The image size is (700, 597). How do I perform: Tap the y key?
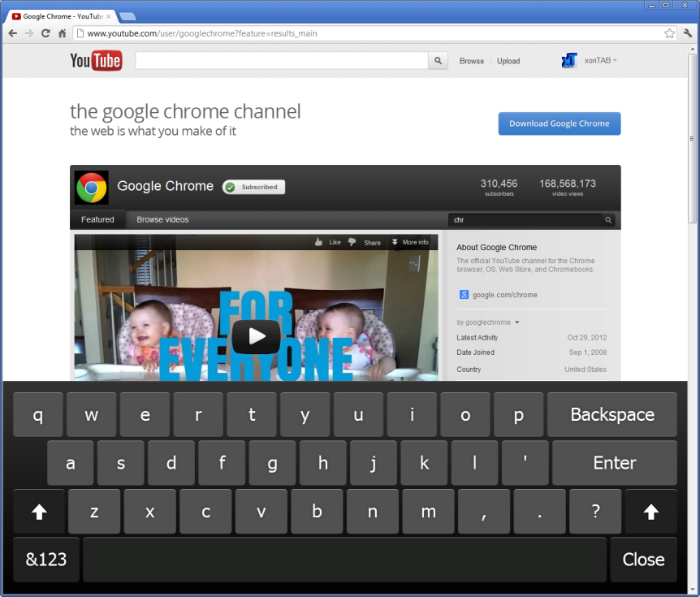[305, 415]
